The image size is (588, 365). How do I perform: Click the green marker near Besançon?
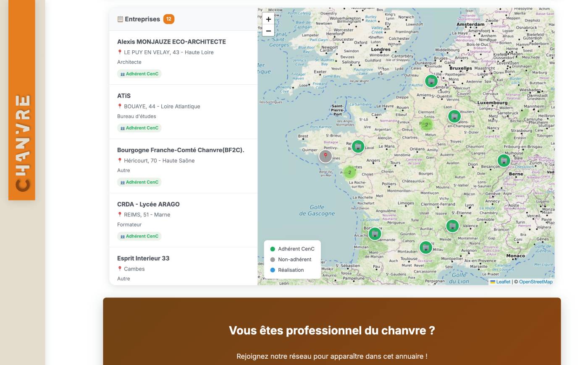tap(504, 160)
